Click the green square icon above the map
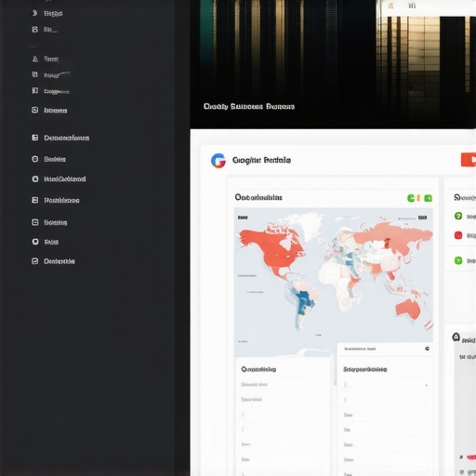 pos(428,198)
